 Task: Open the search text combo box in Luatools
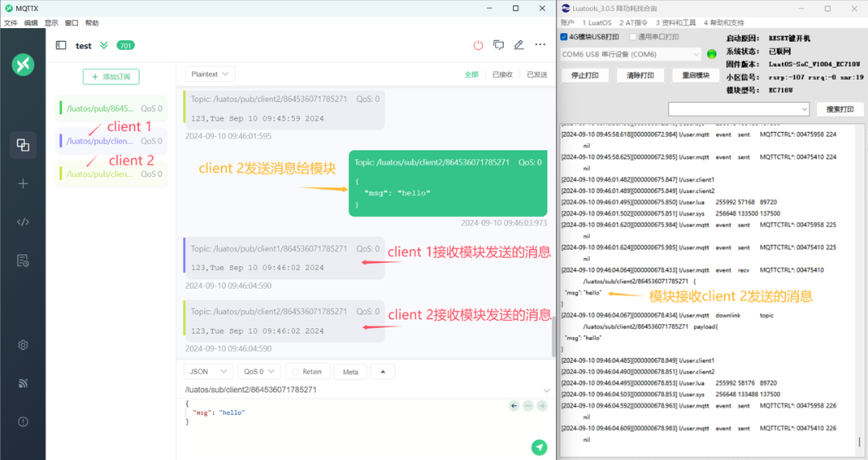pos(739,109)
